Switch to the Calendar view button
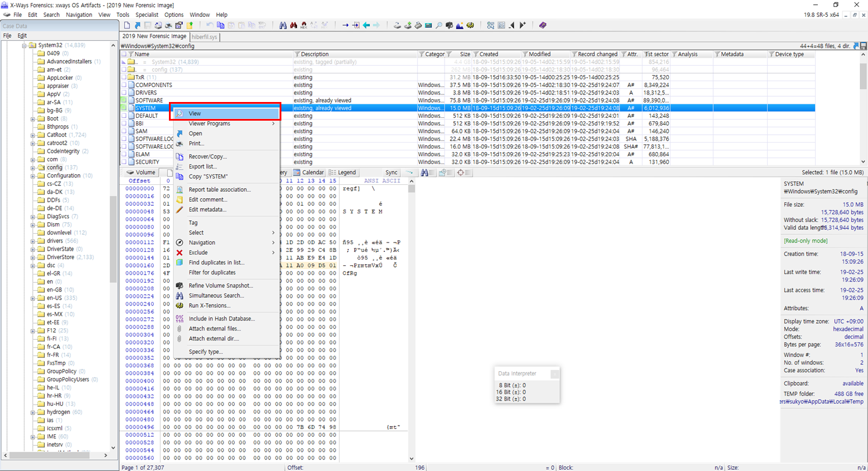Screen dimensions: 868x471 308,173
